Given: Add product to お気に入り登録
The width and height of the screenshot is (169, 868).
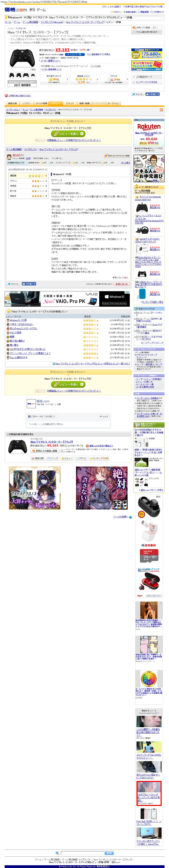Looking at the screenshot, I should click(x=143, y=28).
